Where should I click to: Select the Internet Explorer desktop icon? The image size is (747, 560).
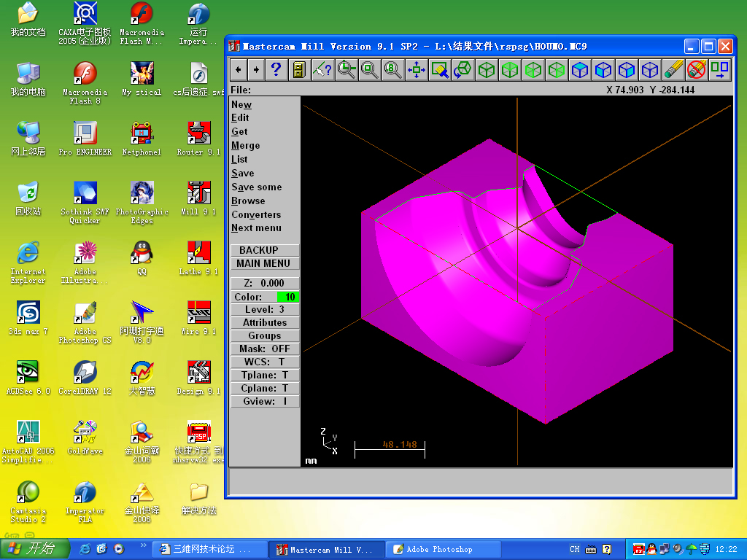[x=28, y=262]
